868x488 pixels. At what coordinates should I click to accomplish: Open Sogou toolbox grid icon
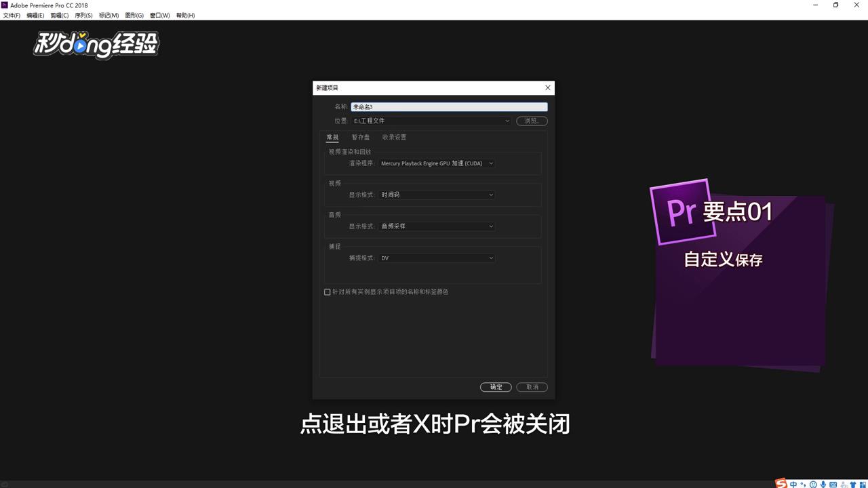pos(863,484)
